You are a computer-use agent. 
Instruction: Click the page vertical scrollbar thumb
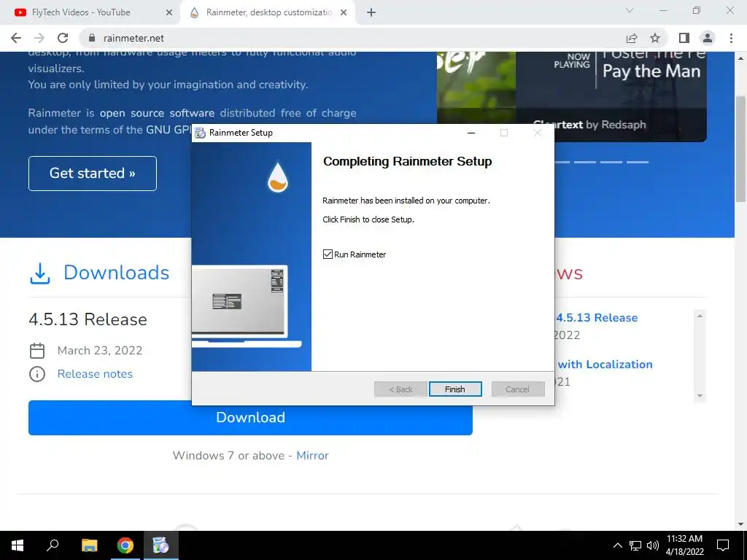pos(740,149)
